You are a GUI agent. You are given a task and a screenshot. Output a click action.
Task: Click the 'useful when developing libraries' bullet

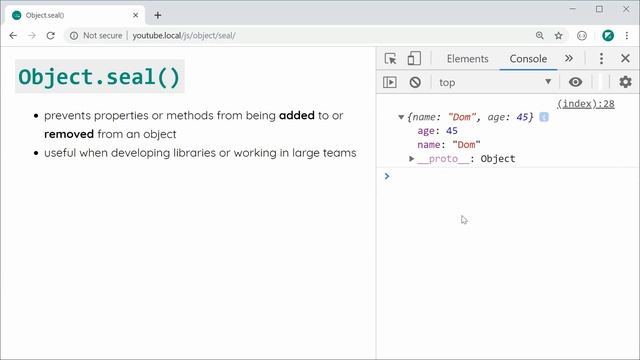200,153
